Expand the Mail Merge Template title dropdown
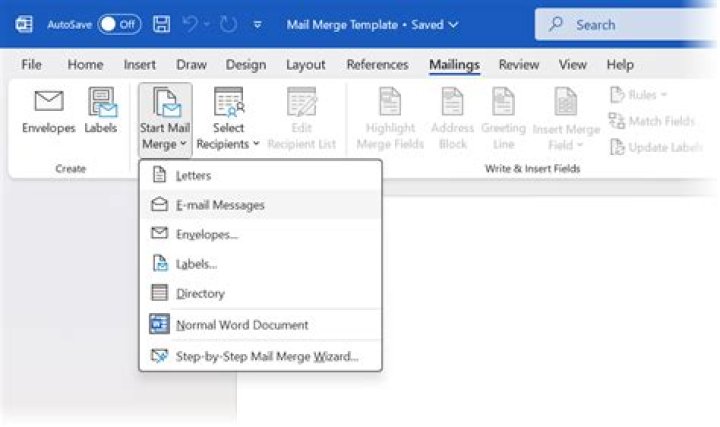 coord(454,25)
